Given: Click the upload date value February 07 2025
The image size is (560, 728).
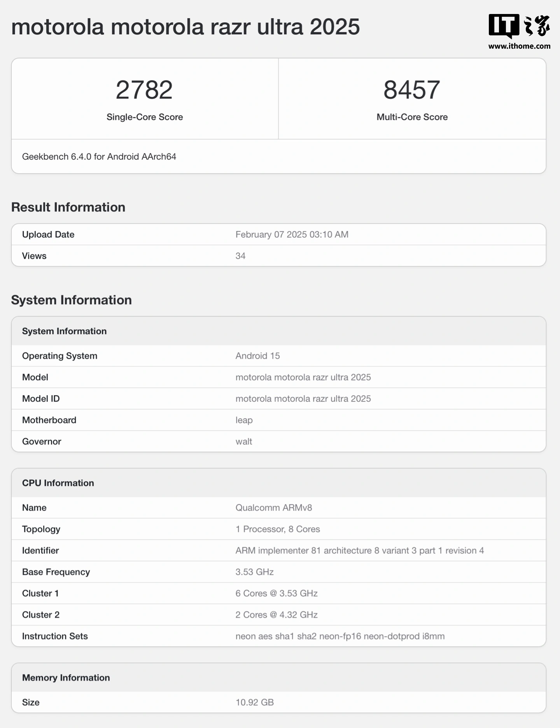Looking at the screenshot, I should point(292,234).
